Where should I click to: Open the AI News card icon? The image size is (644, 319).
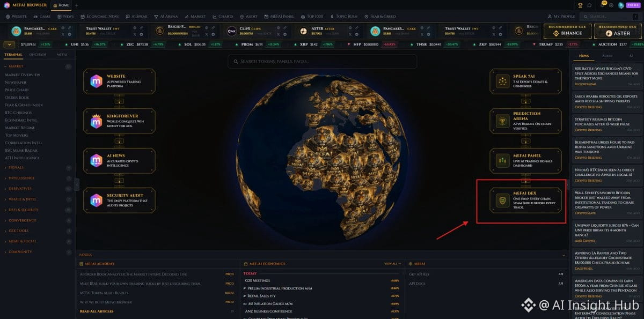(96, 160)
